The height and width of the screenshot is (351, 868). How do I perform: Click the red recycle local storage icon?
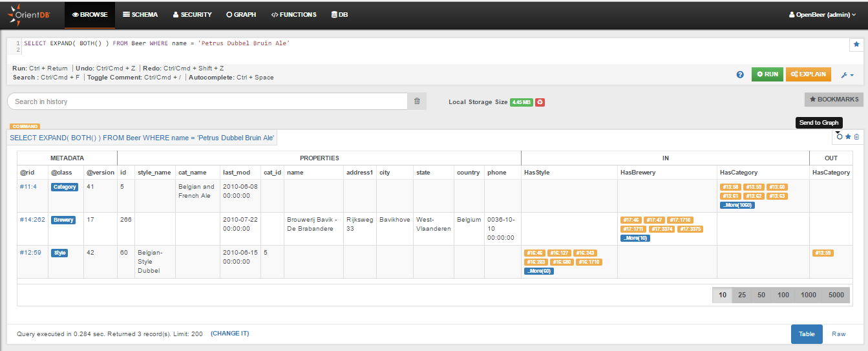point(540,102)
